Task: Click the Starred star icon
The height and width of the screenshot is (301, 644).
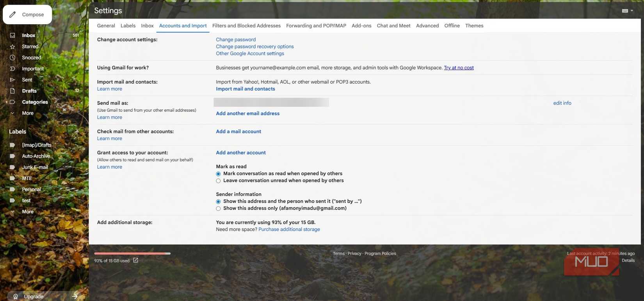Action: 12,46
